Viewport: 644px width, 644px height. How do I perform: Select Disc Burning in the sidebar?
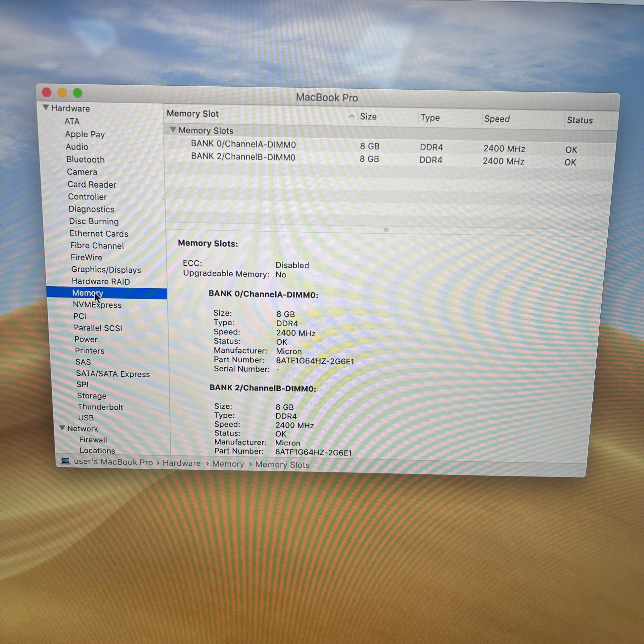pyautogui.click(x=94, y=221)
